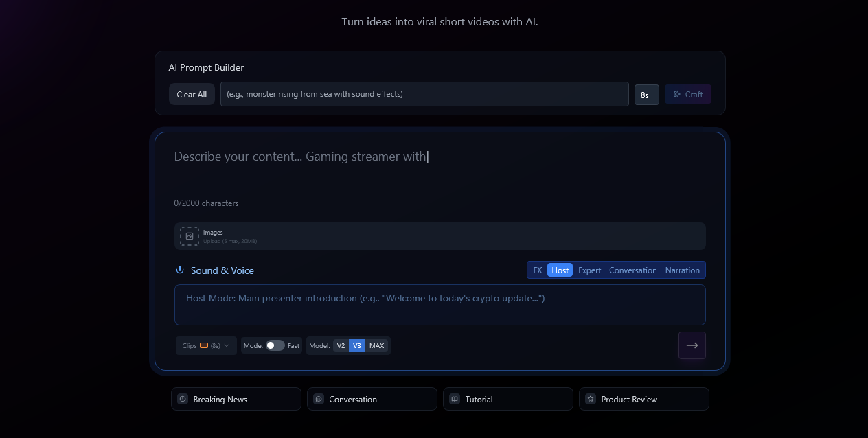Click the Tutorial book icon
Viewport: 868px width, 438px height.
(x=455, y=399)
